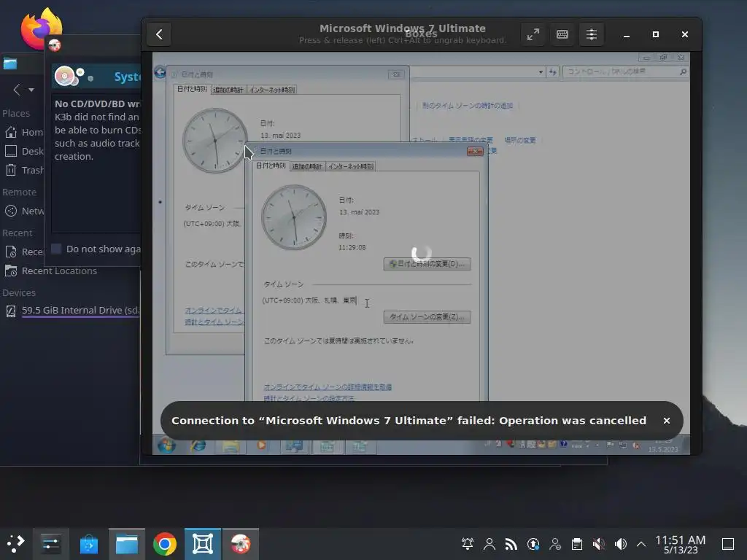The width and height of the screenshot is (747, 560).
Task: Select front dialog's 日付と時刻 tab
Action: coord(271,166)
